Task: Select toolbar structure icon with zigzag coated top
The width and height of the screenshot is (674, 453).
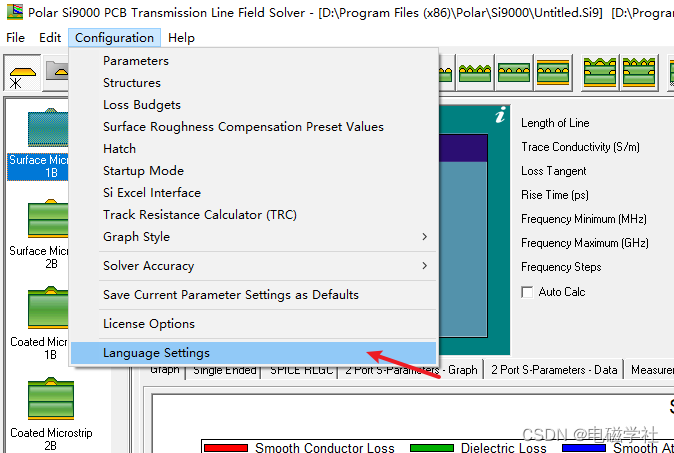Action: [x=475, y=72]
